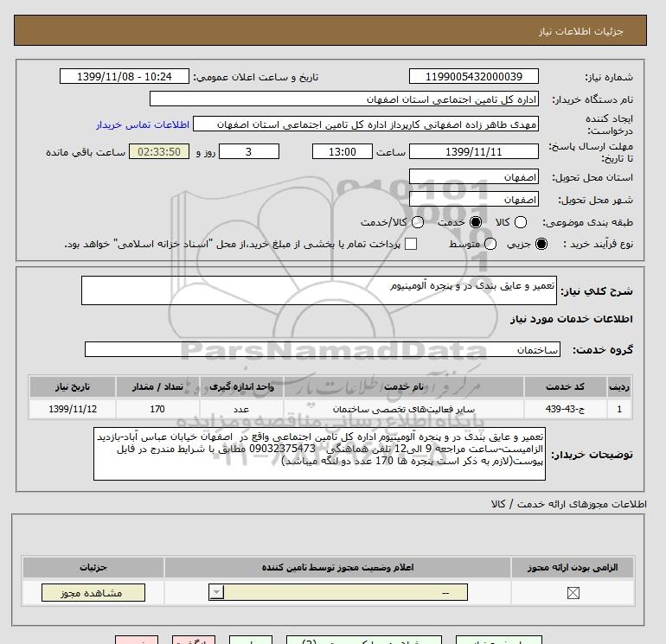This screenshot has width=666, height=644.
Task: Click the الزامی بودن ارائه مجوز header
Action: tap(573, 568)
